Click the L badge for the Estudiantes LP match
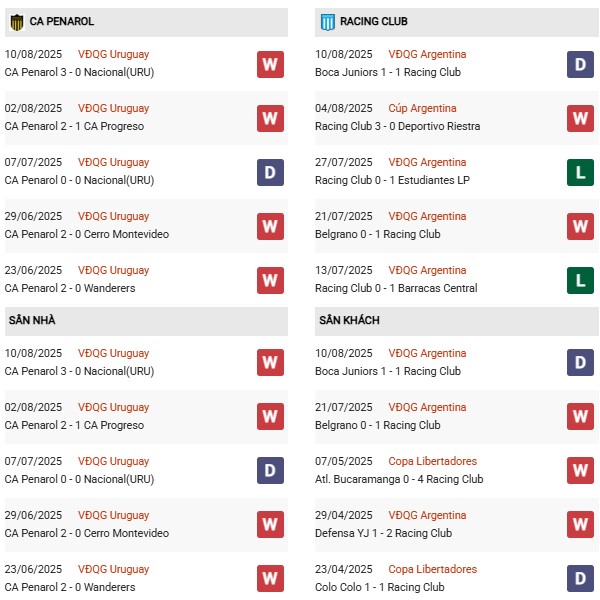This screenshot has height=600, width=600. [x=580, y=172]
